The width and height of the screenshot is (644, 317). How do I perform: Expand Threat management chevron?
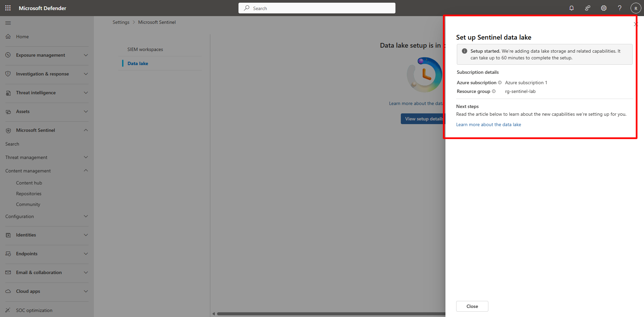[x=86, y=157]
